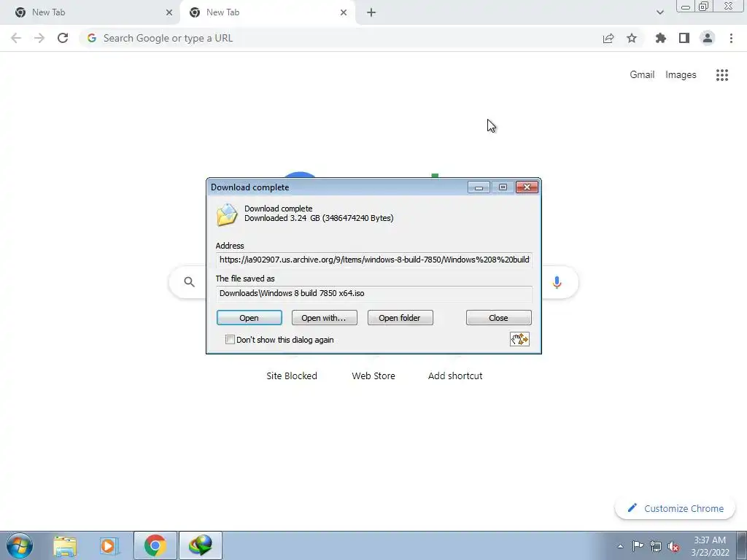Screen dimensions: 747x560
Task: Click the Downloaded 3.24 GB text
Action: click(x=319, y=218)
